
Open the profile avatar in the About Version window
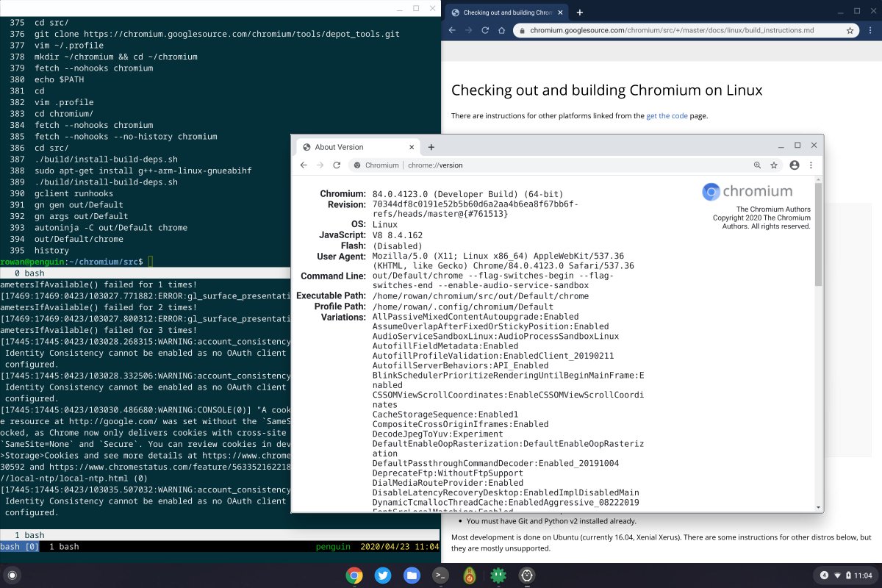795,165
